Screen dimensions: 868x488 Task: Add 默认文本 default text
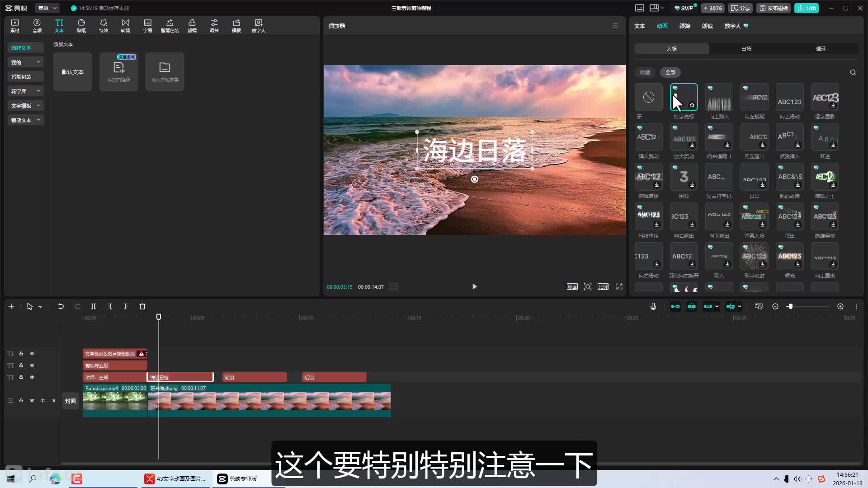click(x=73, y=72)
